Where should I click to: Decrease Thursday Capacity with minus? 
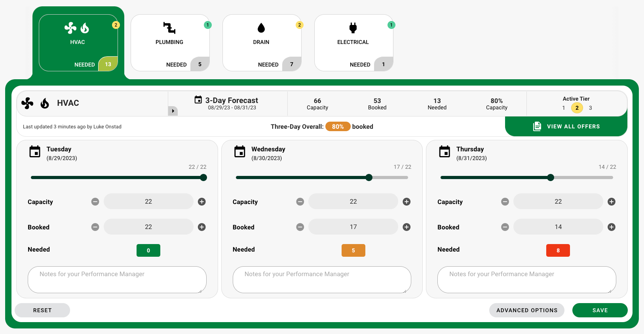tap(505, 202)
